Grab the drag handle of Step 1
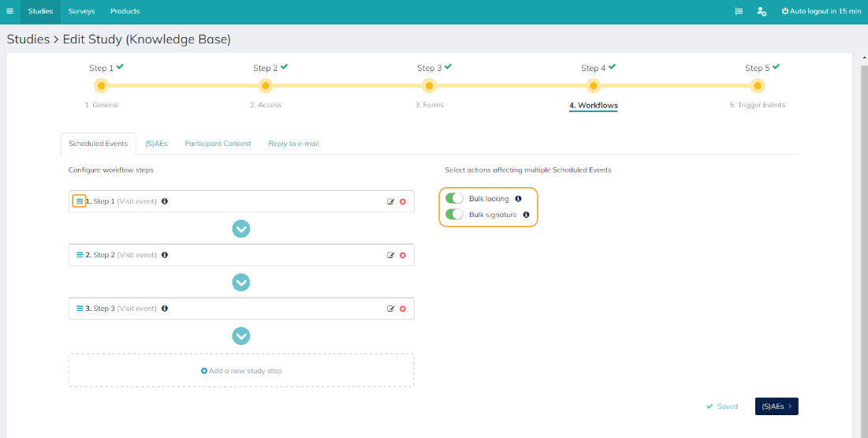Viewport: 868px width, 438px height. [x=80, y=201]
